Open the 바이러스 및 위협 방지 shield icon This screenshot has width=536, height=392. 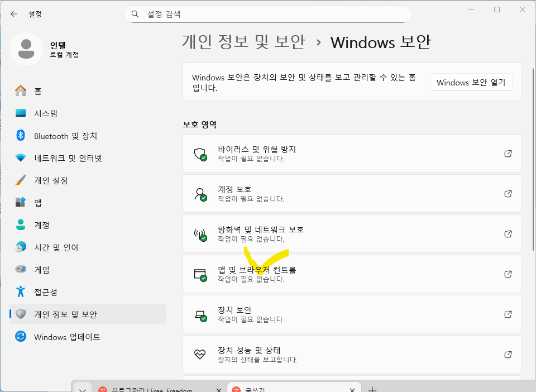(200, 154)
